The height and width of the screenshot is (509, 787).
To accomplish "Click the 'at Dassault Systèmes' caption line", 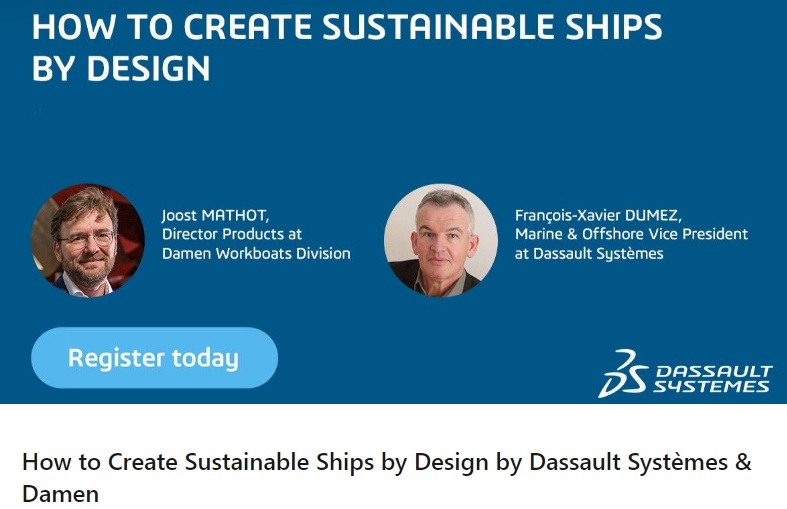I will tap(589, 254).
